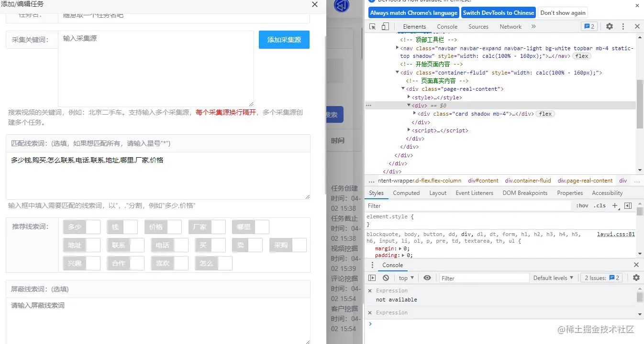
Task: Show more DevTools tabs chevron
Action: tap(533, 26)
